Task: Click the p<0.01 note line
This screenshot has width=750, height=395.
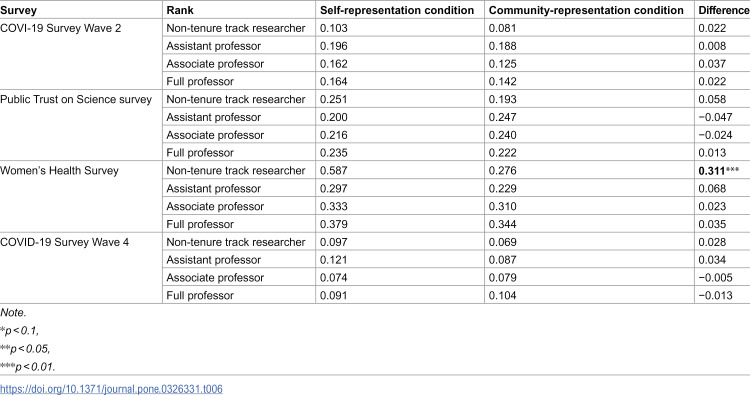Action: click(x=28, y=367)
